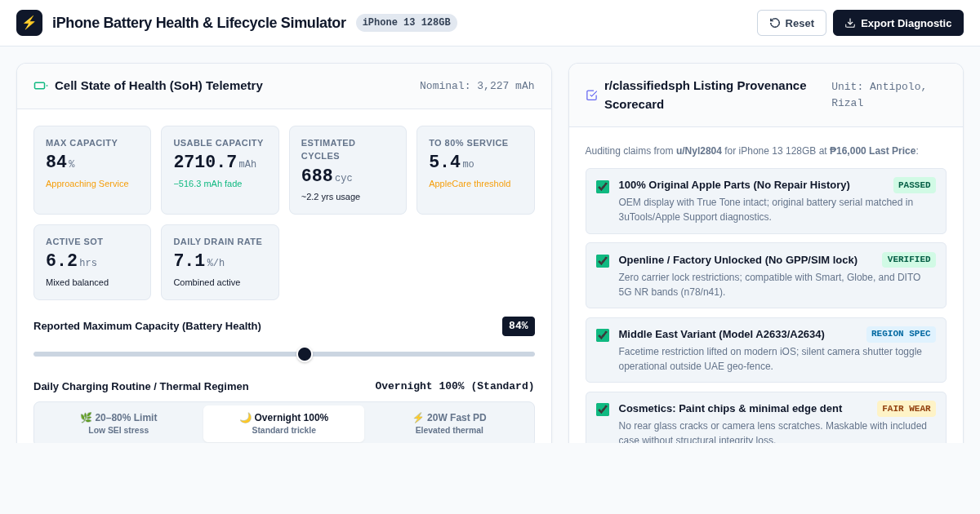
Task: Click the Overnight 100% (Standard) routine readout
Action: (x=455, y=387)
